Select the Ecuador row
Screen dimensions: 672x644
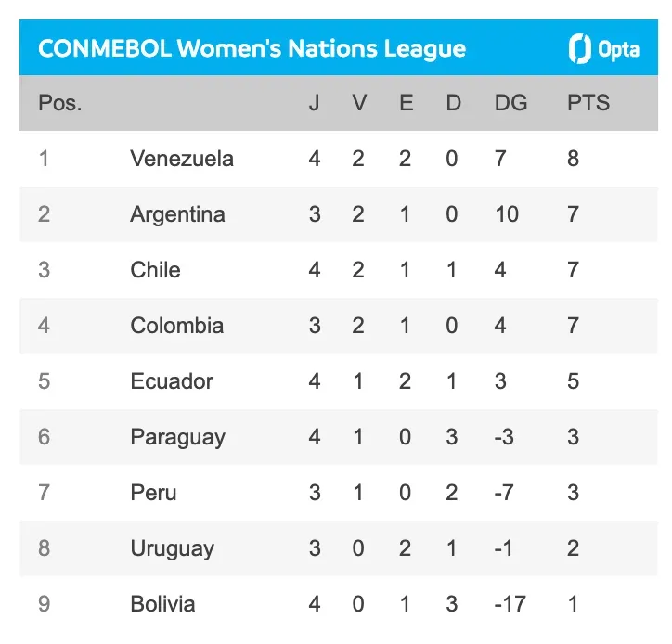point(172,381)
